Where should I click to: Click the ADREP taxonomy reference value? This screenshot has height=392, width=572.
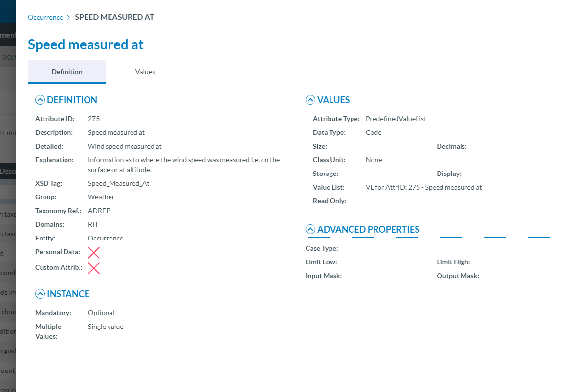99,211
